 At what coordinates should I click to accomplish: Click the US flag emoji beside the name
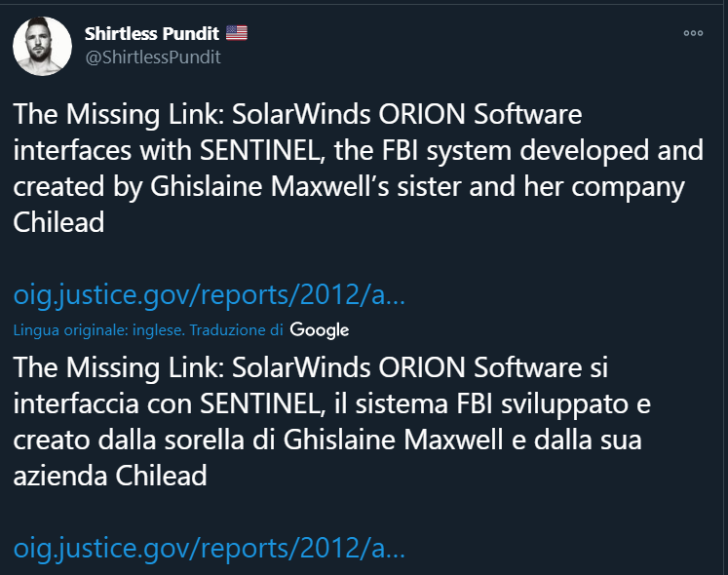(237, 33)
